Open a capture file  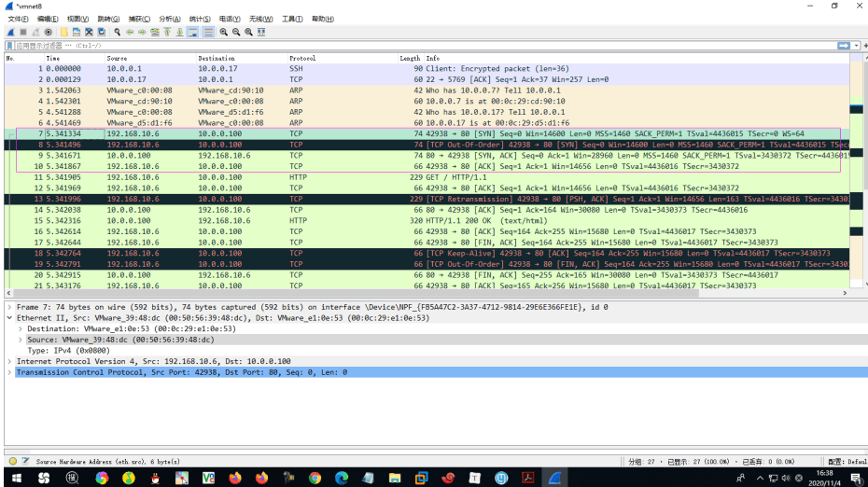[64, 32]
